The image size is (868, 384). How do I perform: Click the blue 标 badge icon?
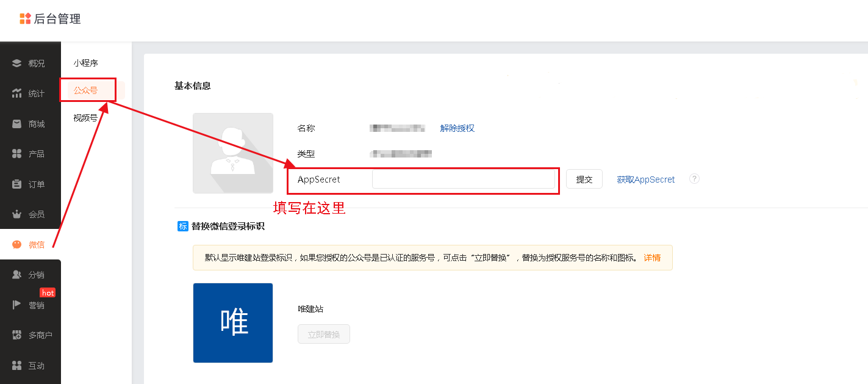click(182, 226)
